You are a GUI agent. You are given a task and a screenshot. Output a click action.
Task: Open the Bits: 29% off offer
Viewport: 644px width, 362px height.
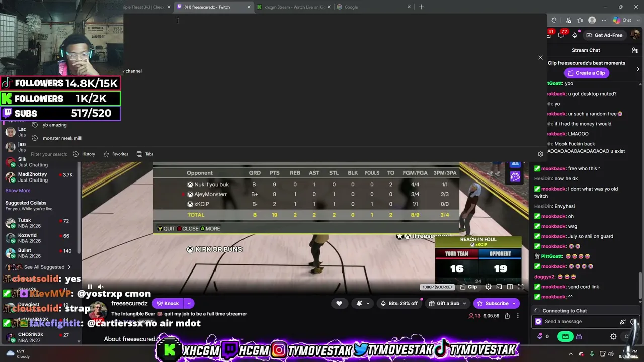(x=399, y=303)
